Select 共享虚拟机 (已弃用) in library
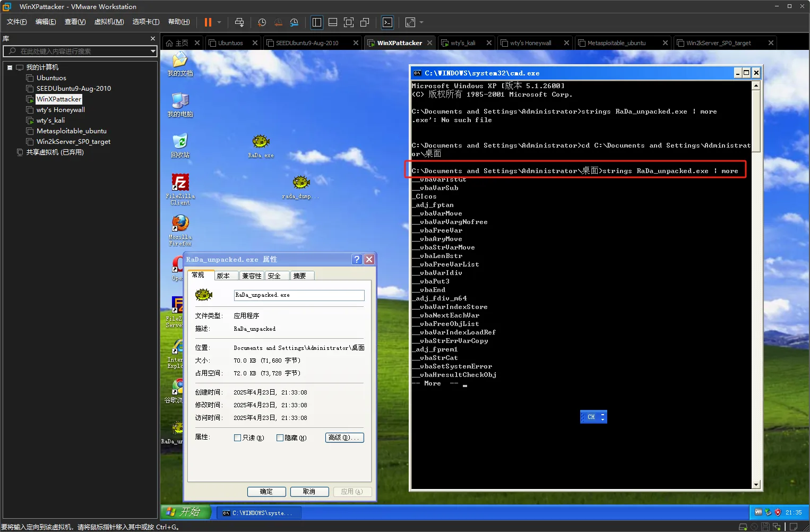The image size is (810, 532). [x=55, y=152]
